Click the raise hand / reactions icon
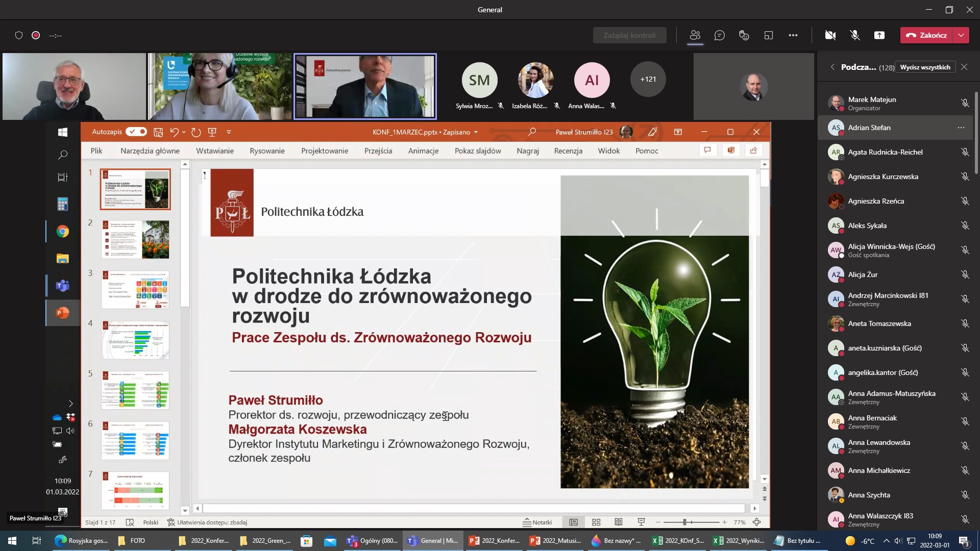Screen dimensions: 980x551 [744, 35]
